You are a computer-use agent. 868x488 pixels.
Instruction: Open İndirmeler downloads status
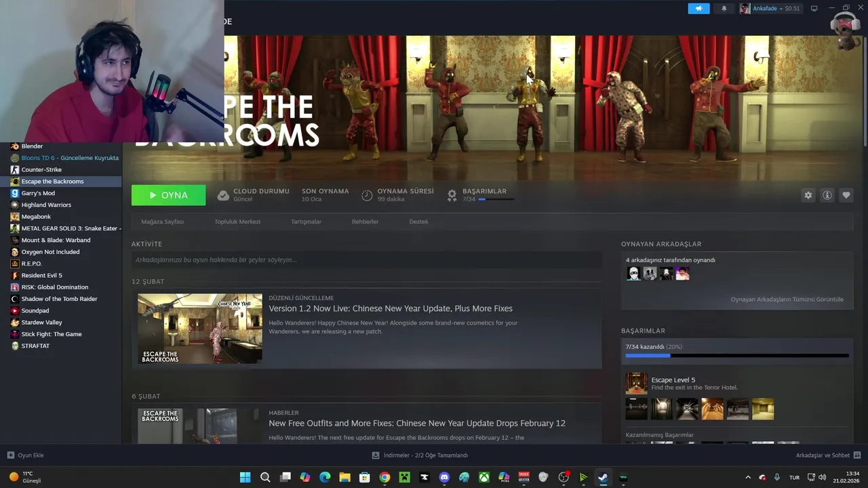[x=420, y=455]
